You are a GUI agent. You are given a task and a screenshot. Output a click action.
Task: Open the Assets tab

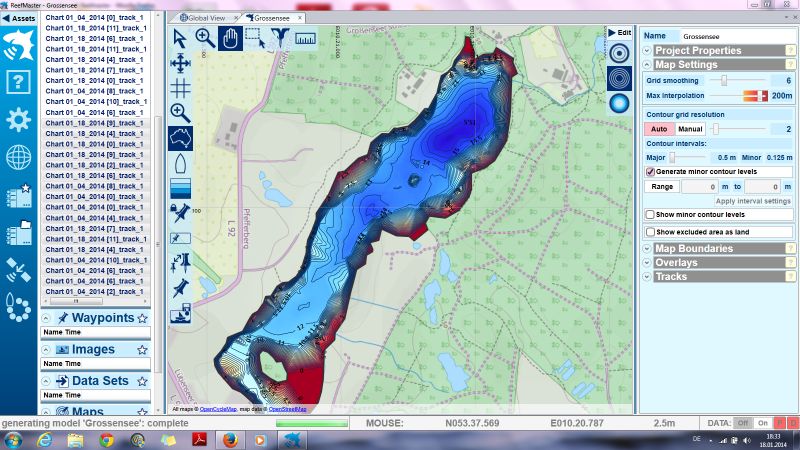[22, 17]
